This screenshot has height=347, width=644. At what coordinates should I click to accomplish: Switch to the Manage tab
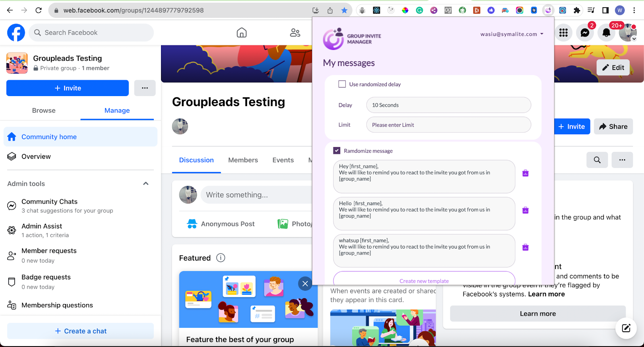point(117,111)
